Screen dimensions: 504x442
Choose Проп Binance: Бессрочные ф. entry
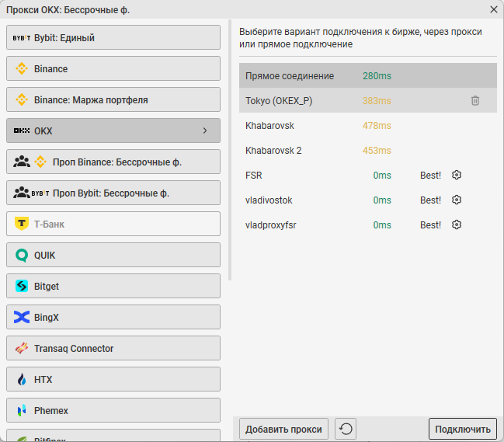pyautogui.click(x=113, y=162)
